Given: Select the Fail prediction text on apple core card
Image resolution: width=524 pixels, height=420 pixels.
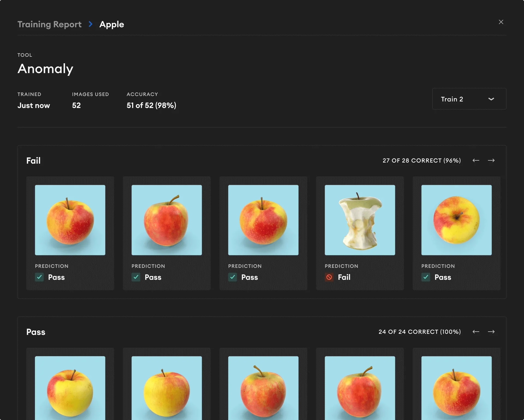Looking at the screenshot, I should point(344,277).
